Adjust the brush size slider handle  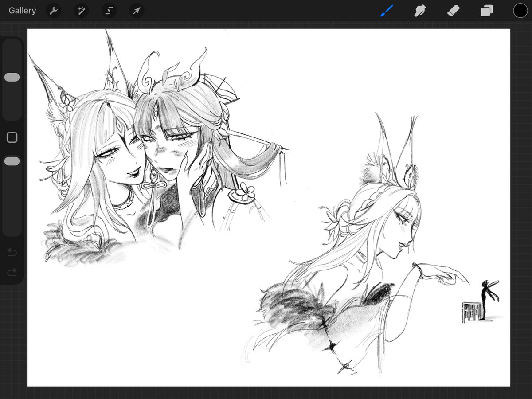(12, 78)
